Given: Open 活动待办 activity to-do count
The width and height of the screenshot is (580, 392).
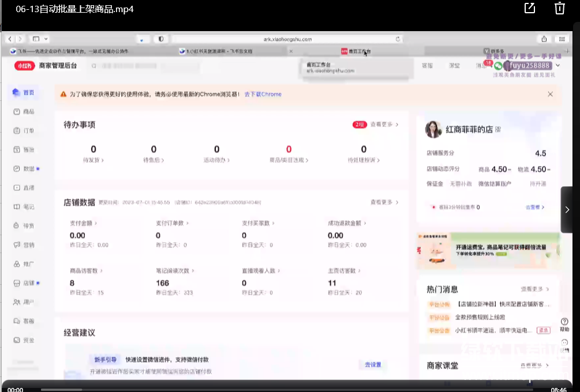Looking at the screenshot, I should tap(217, 154).
